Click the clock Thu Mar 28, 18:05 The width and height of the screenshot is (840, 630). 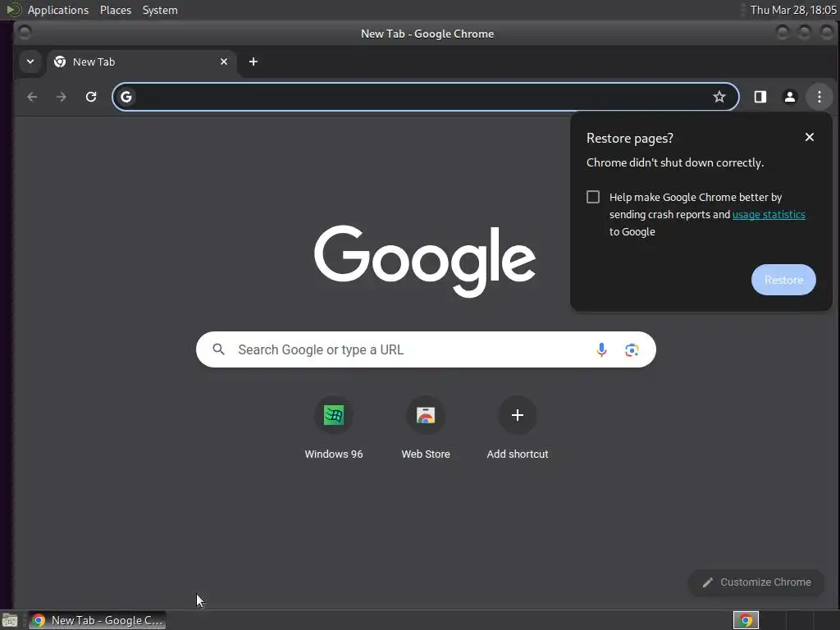(x=793, y=10)
